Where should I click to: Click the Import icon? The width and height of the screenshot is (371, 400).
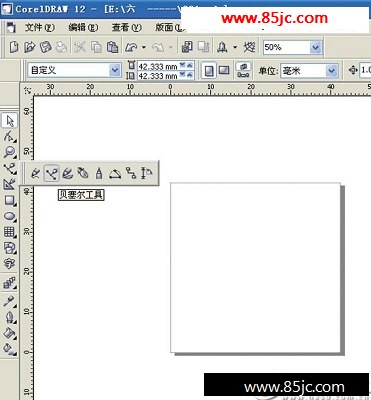point(187,47)
